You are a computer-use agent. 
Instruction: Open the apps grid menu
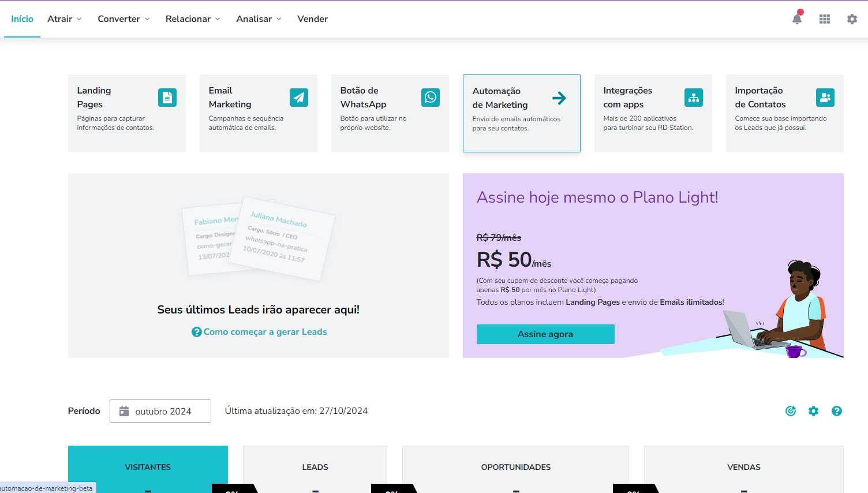(825, 19)
